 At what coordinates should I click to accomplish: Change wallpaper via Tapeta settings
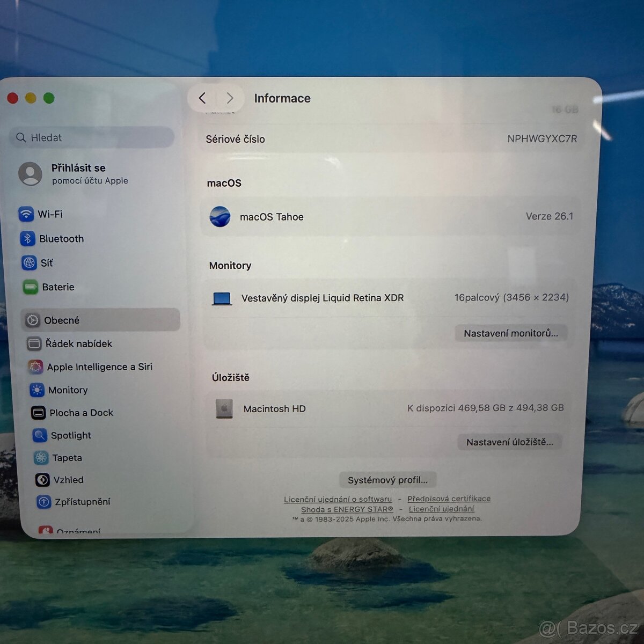click(x=67, y=458)
